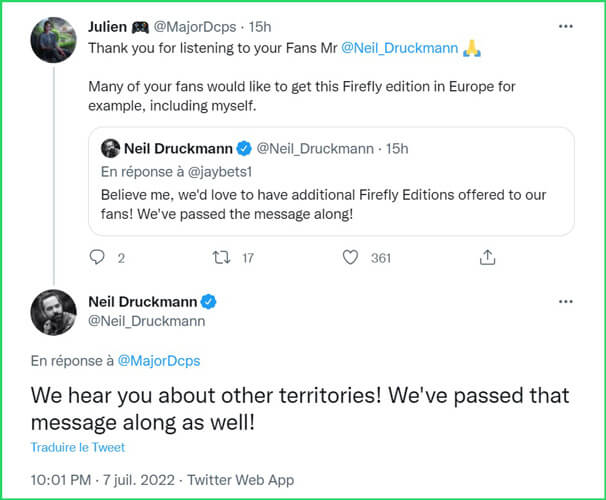Retweet Julien's tweet via the retweet icon
Viewport: 606px width, 500px height.
223,258
